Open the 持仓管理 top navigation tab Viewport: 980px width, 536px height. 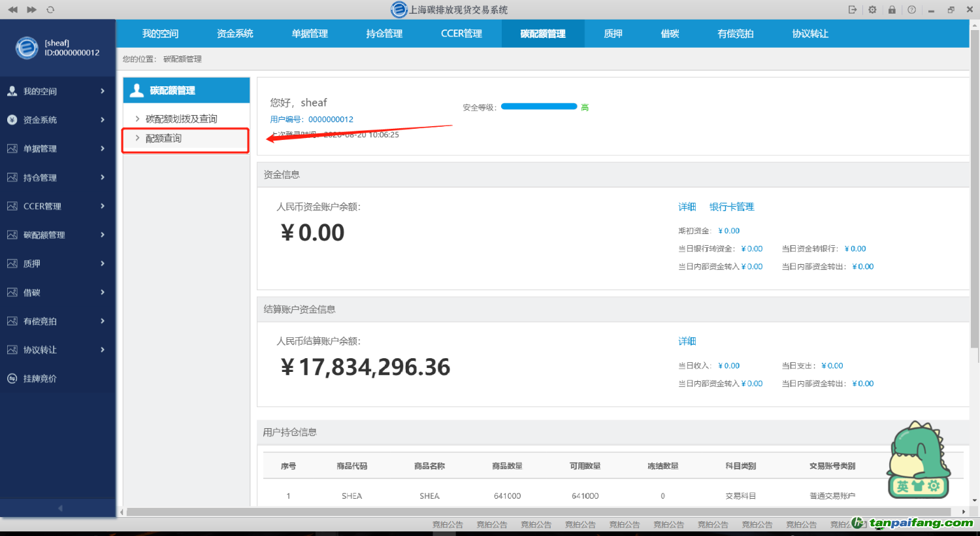(x=384, y=33)
